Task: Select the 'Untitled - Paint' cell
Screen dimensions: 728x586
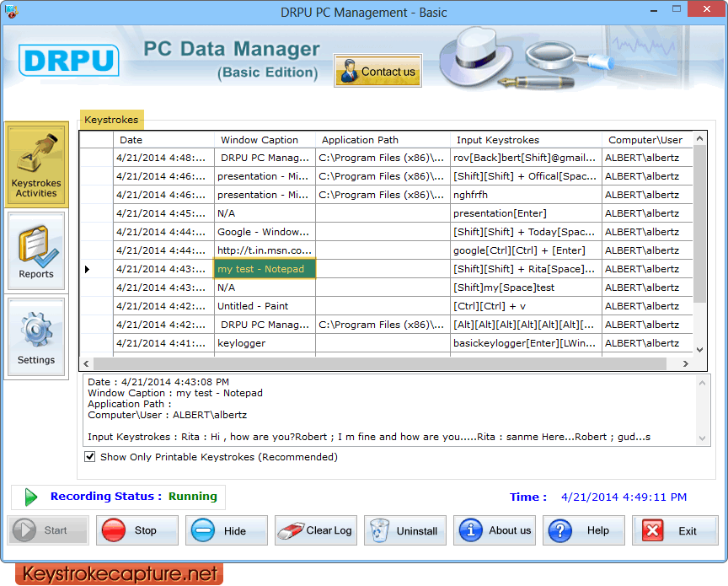Action: 265,306
